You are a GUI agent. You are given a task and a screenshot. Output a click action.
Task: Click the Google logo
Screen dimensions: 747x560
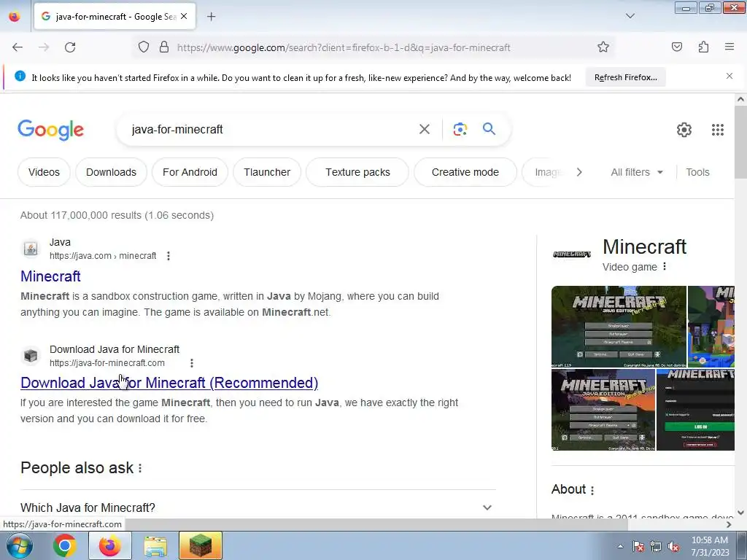pos(51,130)
